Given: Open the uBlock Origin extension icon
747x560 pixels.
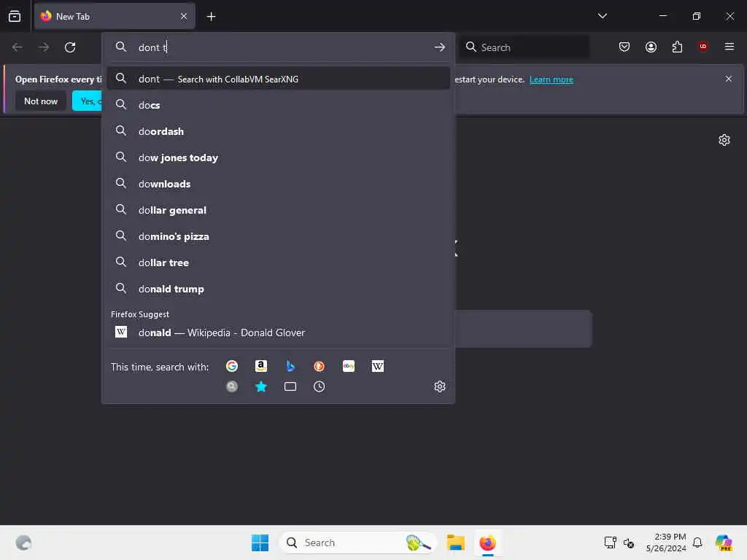Looking at the screenshot, I should click(x=703, y=47).
